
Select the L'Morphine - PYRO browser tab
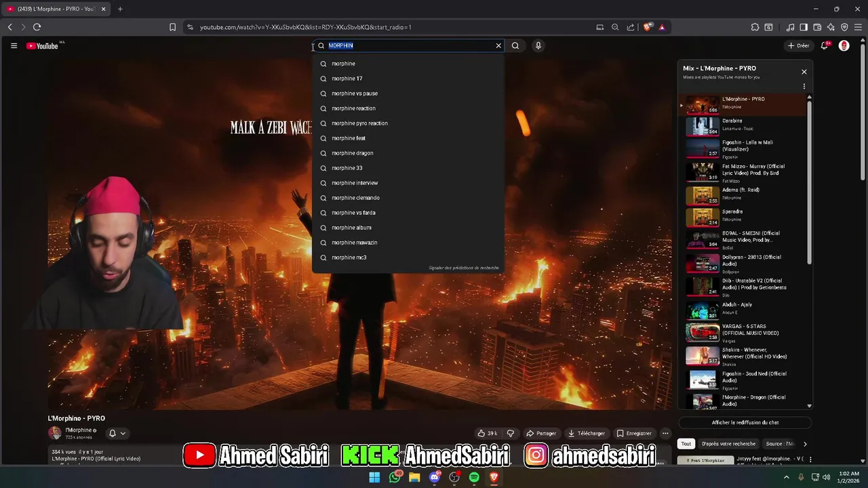point(56,9)
